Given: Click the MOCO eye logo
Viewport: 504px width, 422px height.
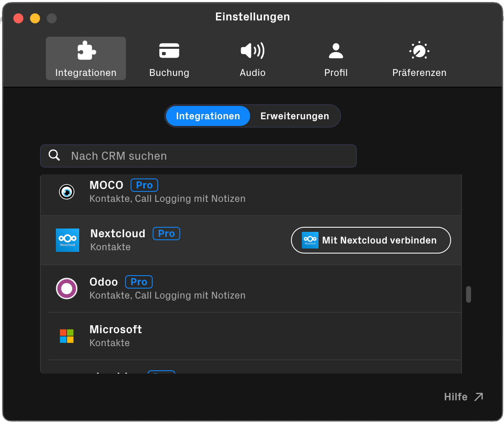Looking at the screenshot, I should [x=67, y=192].
